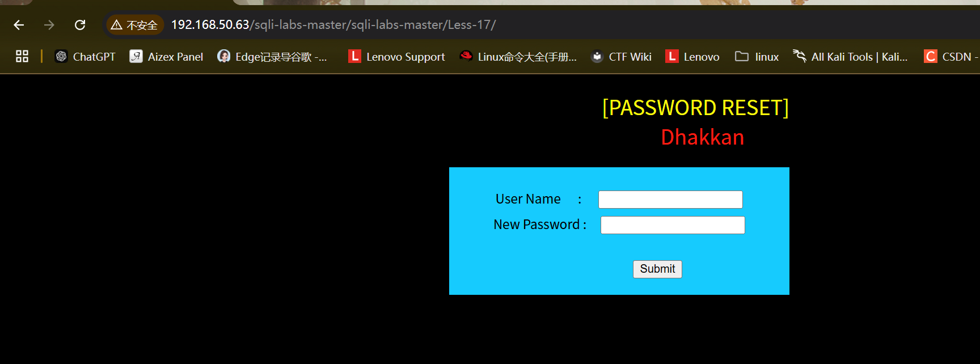The height and width of the screenshot is (364, 980).
Task: Open the All Kali Tools bookmark
Action: click(851, 57)
